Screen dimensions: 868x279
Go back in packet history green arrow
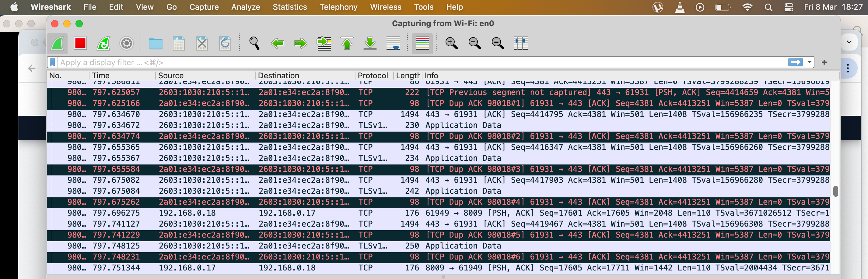tap(277, 44)
